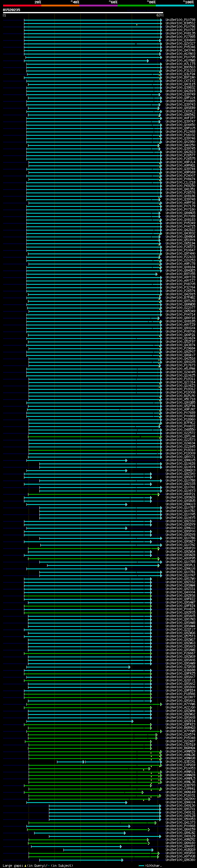The width and height of the screenshot is (197, 868).
Task: Click the purple ~60% identity legend segment
Action: (x=98, y=6)
